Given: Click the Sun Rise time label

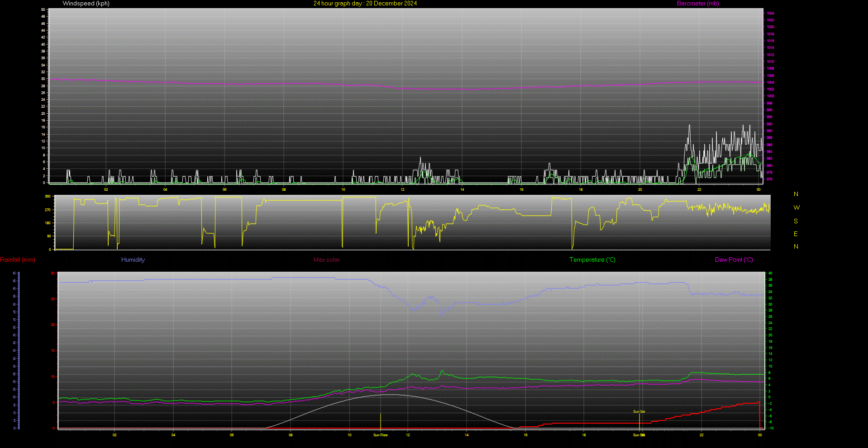Looking at the screenshot, I should point(380,435).
